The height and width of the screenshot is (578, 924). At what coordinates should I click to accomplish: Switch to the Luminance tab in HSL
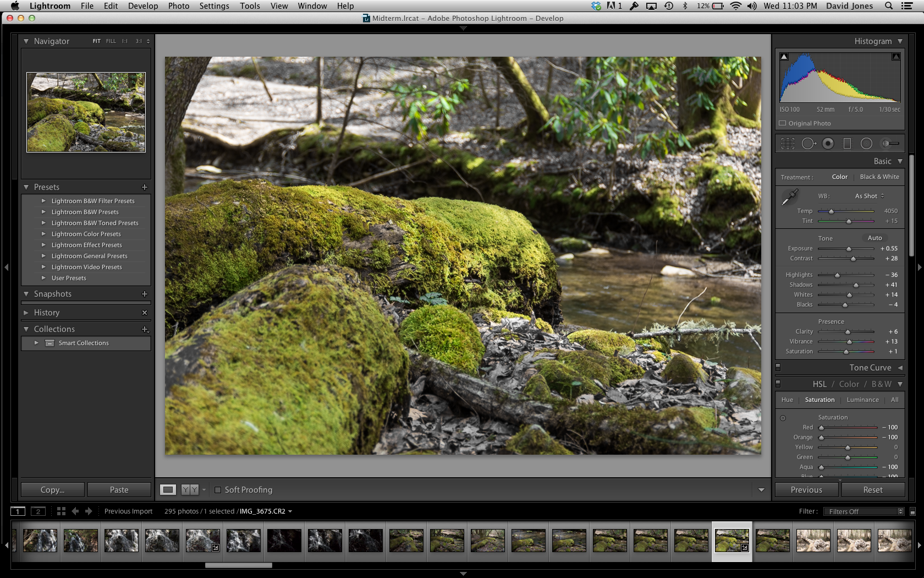(x=862, y=400)
